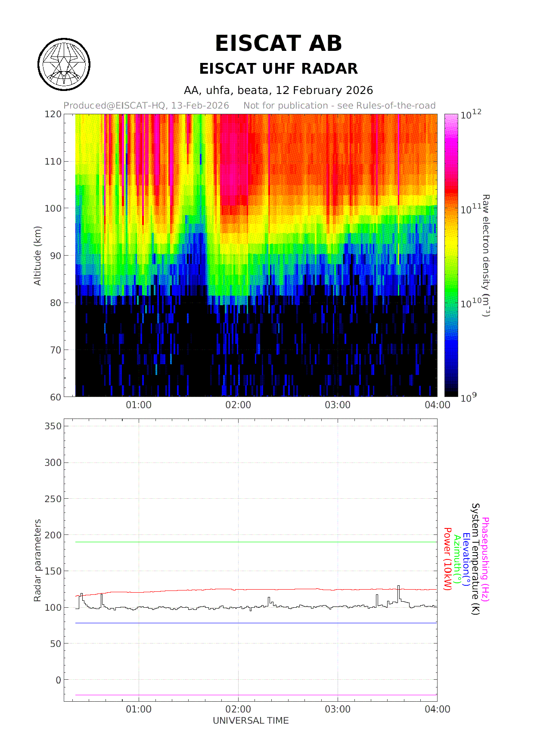534x756 pixels.
Task: Click 02:00 tick under electron density plot
Action: tap(238, 405)
